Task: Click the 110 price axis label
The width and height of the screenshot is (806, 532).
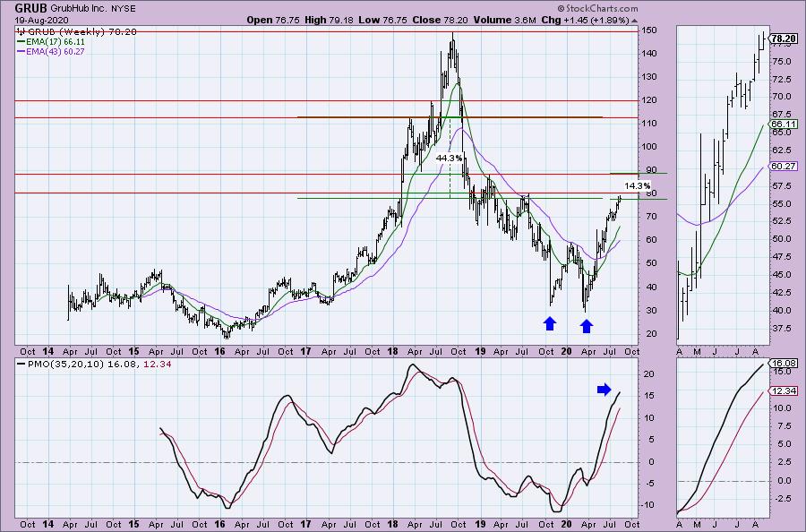Action: (649, 124)
